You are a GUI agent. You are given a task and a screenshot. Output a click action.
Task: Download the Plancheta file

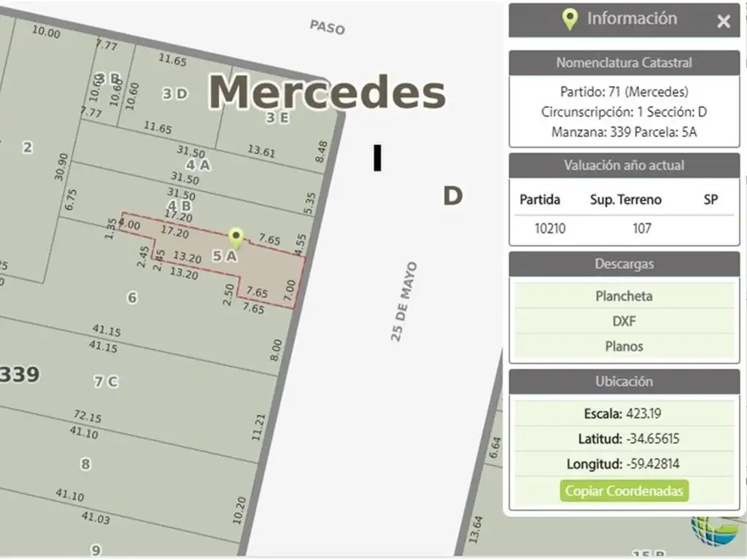(x=624, y=296)
